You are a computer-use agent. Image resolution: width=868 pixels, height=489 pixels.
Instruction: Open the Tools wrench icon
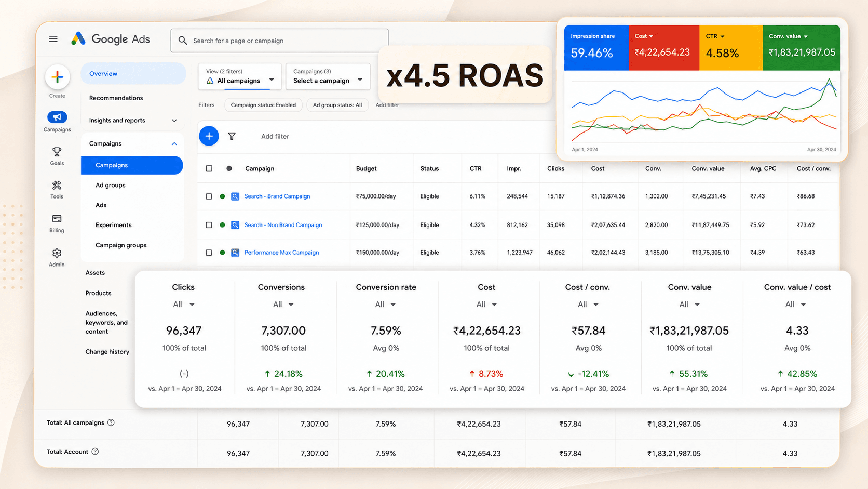pyautogui.click(x=57, y=185)
